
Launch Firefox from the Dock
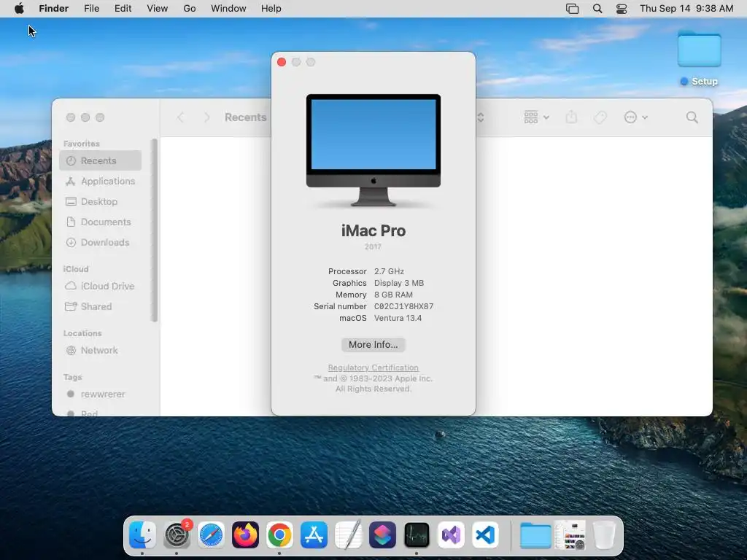(x=245, y=534)
